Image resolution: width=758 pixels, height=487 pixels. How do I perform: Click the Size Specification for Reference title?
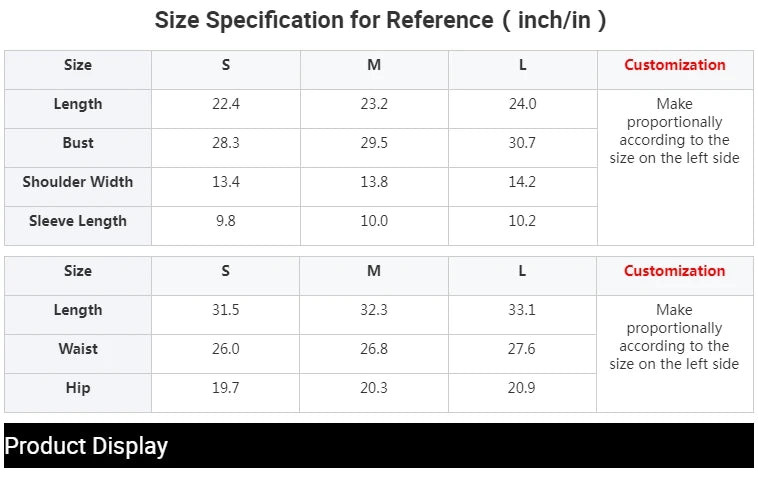(x=379, y=20)
